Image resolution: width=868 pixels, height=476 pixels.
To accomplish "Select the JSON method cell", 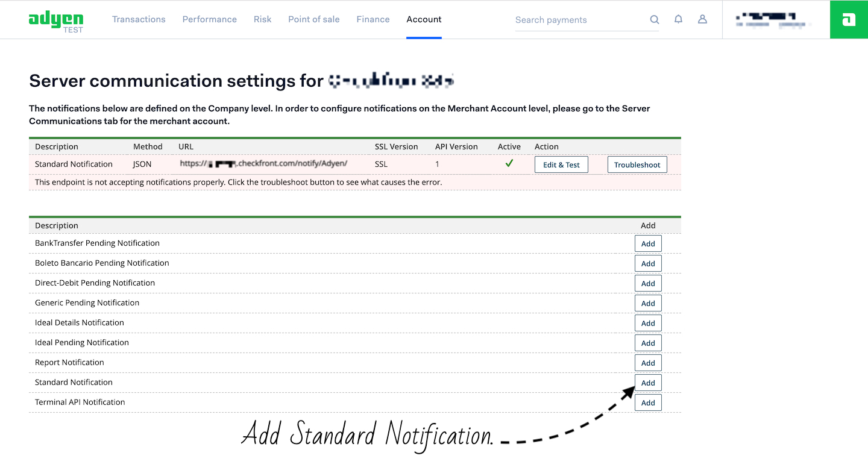I will pos(142,164).
